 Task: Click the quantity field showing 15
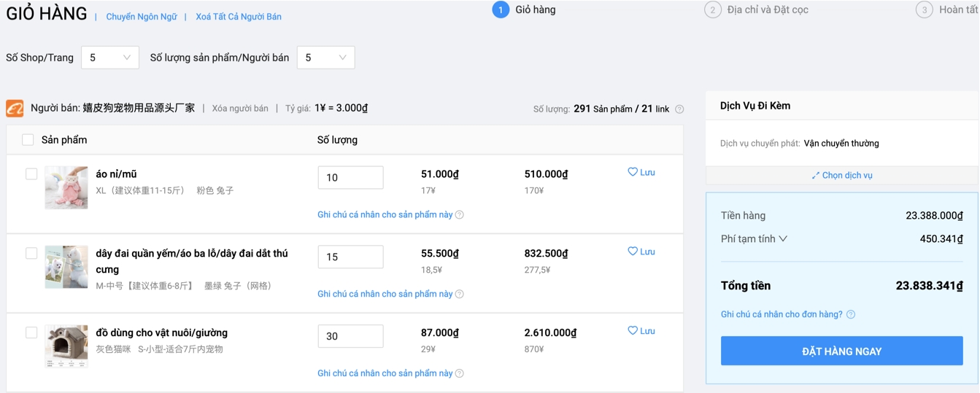click(350, 257)
